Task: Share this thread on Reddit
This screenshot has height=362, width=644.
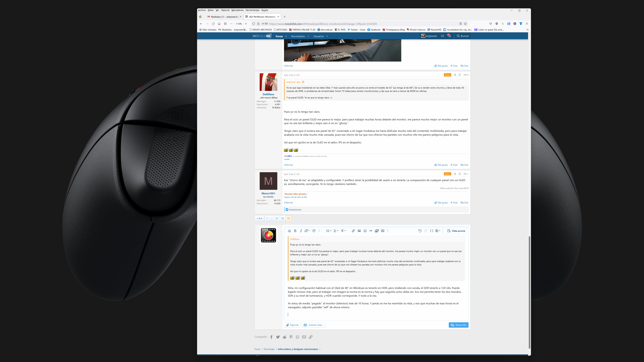Action: (285, 337)
